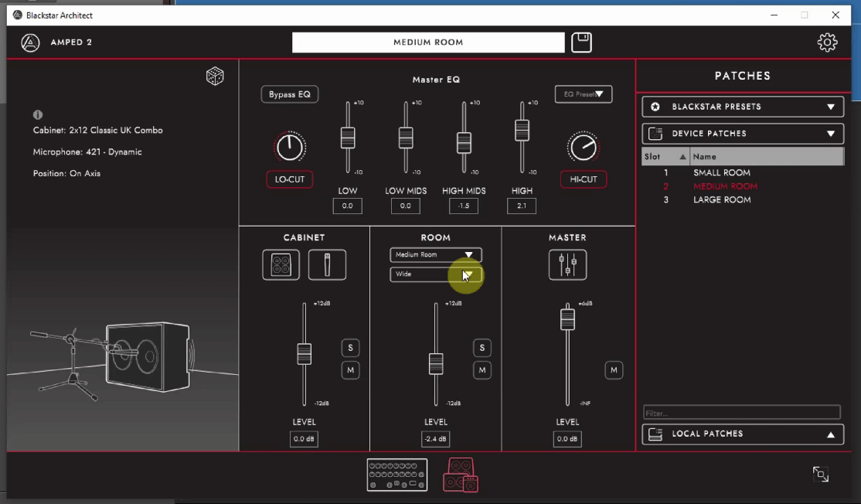
Task: Select the SMALL ROOM patch
Action: click(721, 173)
